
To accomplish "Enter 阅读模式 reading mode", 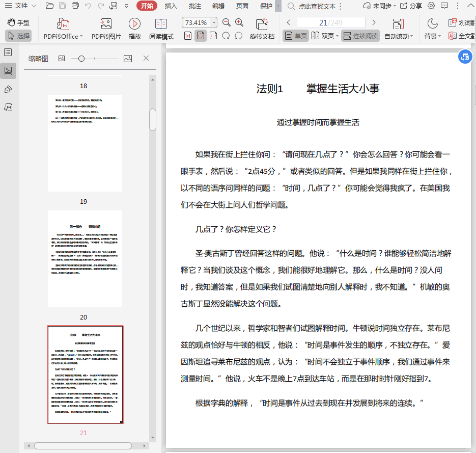I will tap(161, 29).
